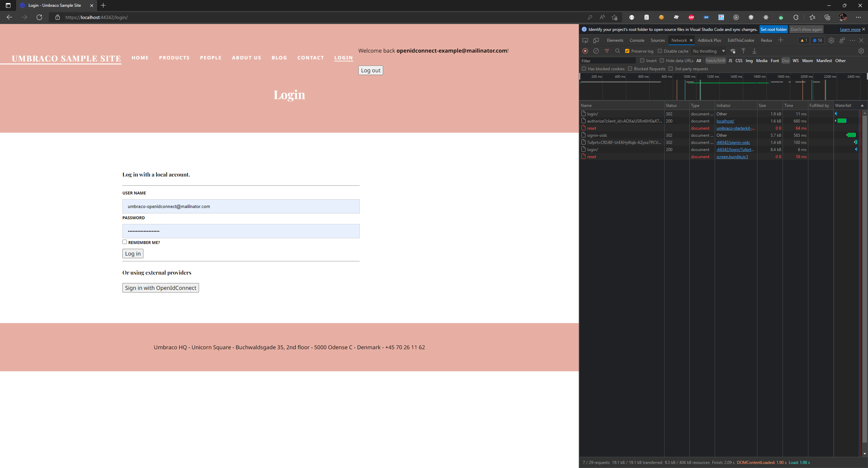Image resolution: width=868 pixels, height=468 pixels.
Task: Open the No throttling dropdown
Action: pyautogui.click(x=709, y=51)
